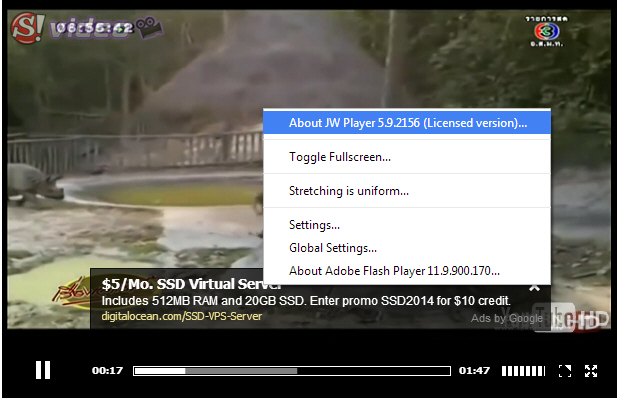This screenshot has height=398, width=619.
Task: Click the Ads by Google label
Action: [506, 318]
